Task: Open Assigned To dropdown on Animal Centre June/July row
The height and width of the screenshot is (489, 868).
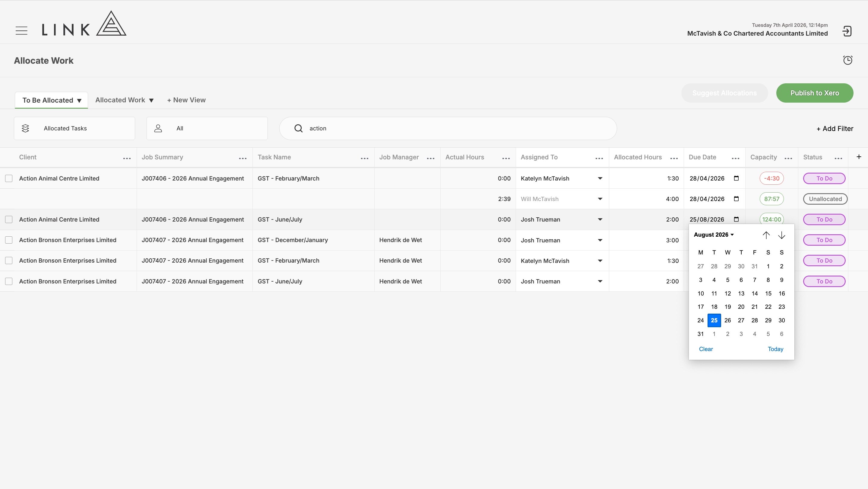Action: coord(600,219)
